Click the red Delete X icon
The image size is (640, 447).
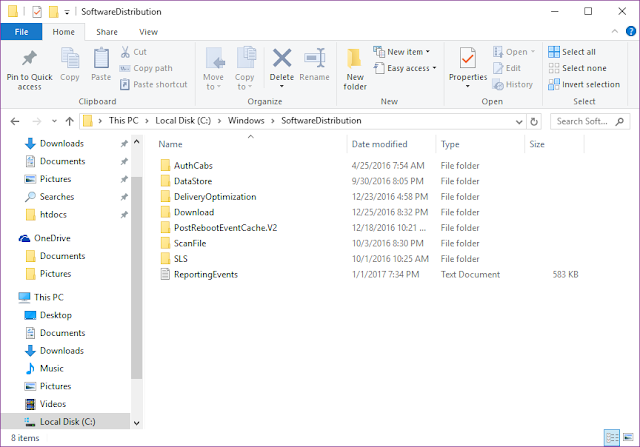tap(282, 58)
